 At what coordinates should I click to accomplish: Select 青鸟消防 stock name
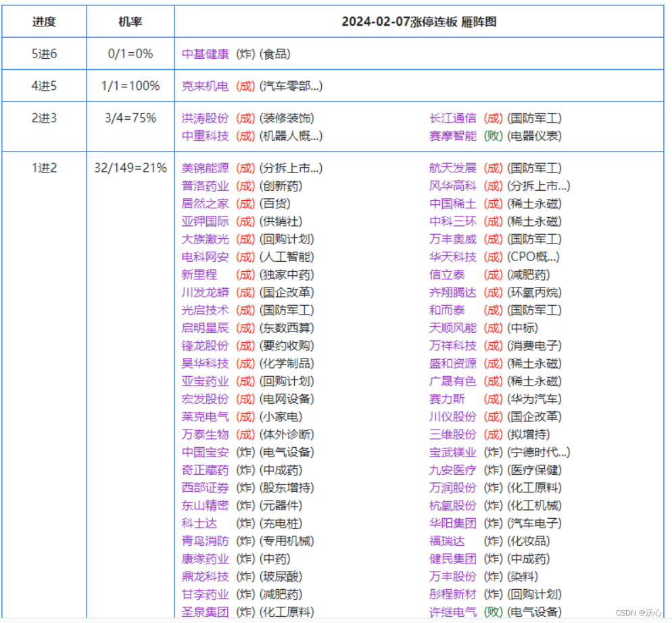pyautogui.click(x=206, y=541)
